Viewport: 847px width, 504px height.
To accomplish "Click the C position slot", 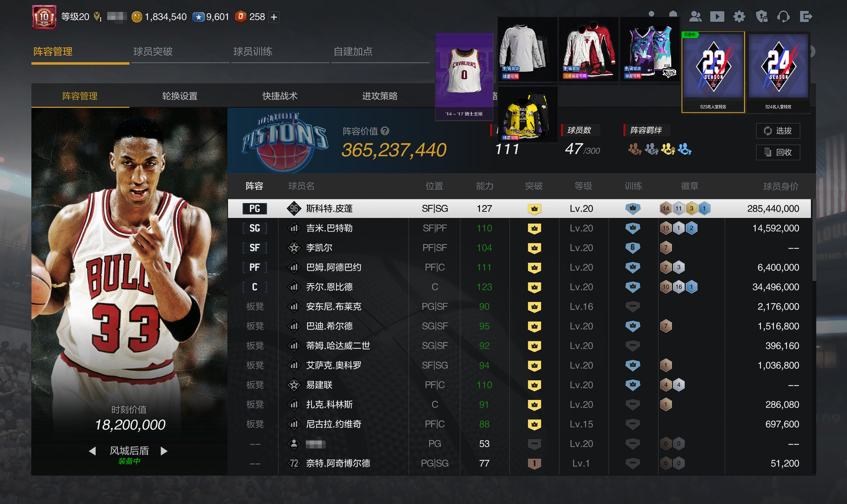I will pos(255,287).
